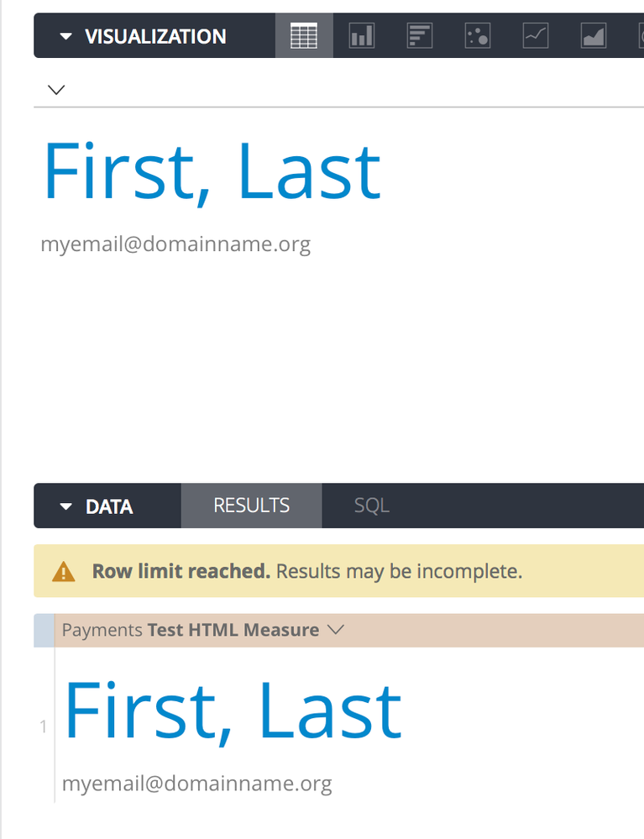Open the chevron below the visualization bar
The width and height of the screenshot is (644, 839).
click(56, 89)
